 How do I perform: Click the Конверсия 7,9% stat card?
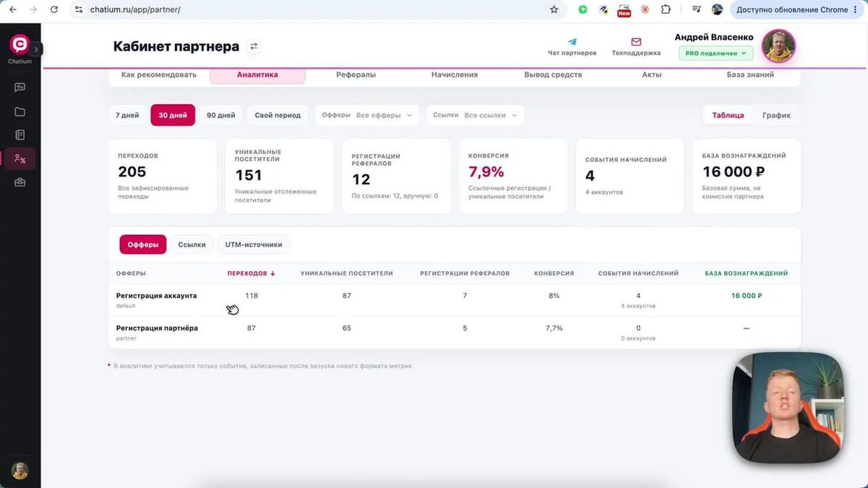click(514, 176)
